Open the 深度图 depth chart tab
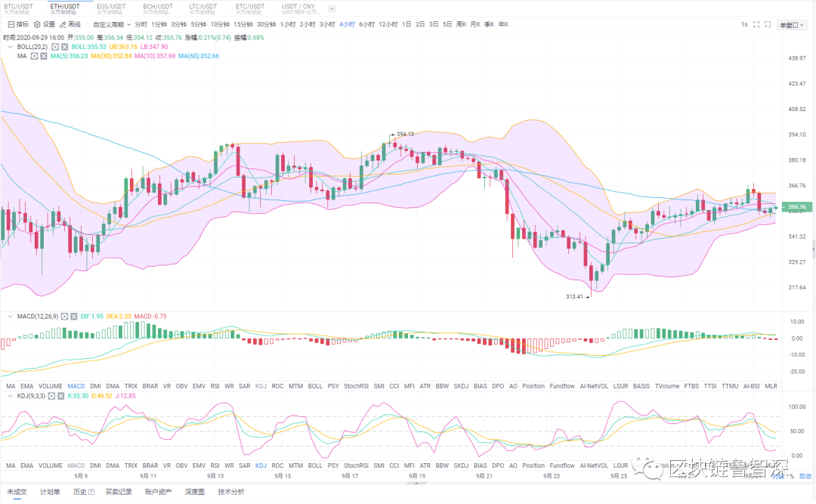 [x=195, y=492]
